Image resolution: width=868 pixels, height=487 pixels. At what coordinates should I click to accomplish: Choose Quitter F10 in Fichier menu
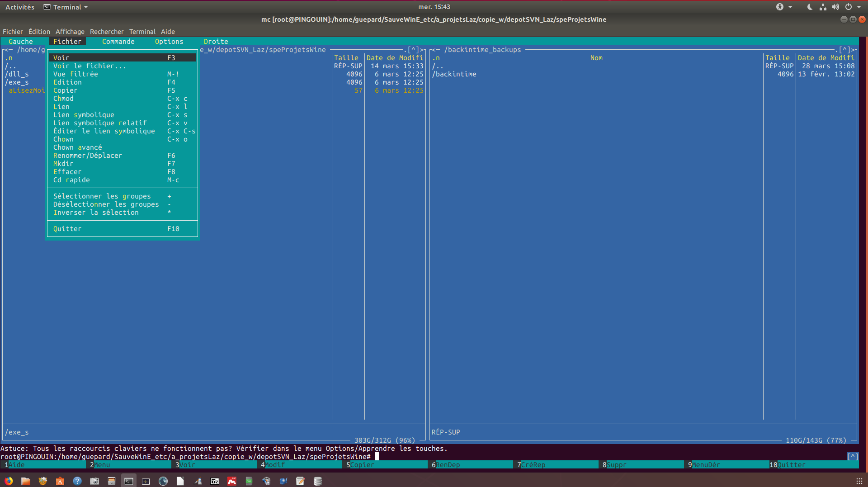(123, 229)
